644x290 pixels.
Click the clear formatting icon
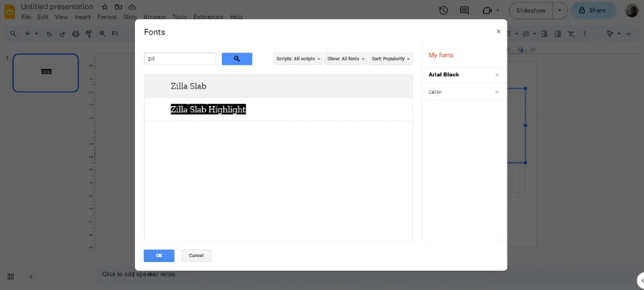coord(571,34)
